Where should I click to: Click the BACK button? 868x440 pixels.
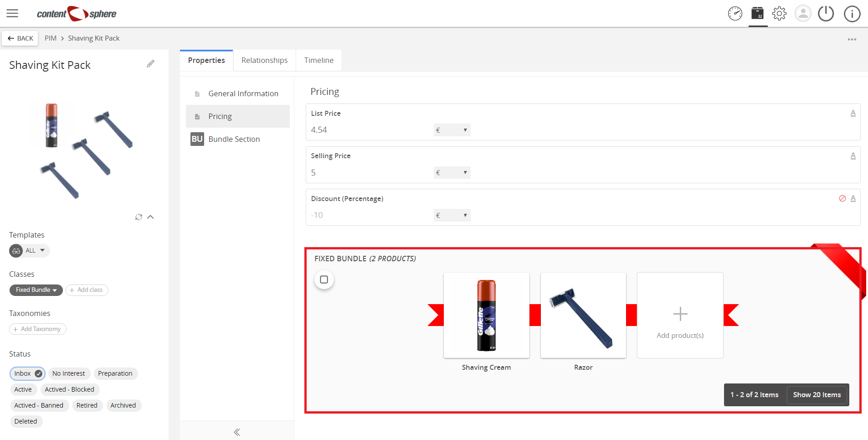pyautogui.click(x=20, y=38)
